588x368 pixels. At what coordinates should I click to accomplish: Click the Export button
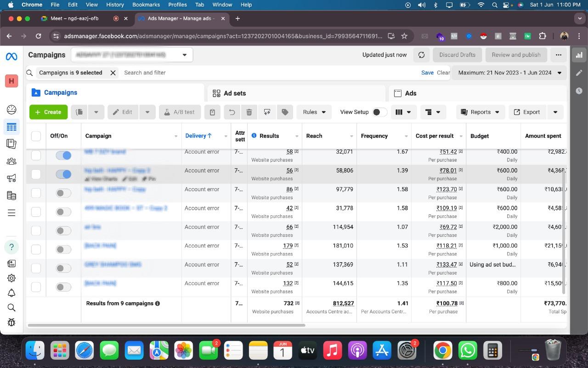[527, 112]
